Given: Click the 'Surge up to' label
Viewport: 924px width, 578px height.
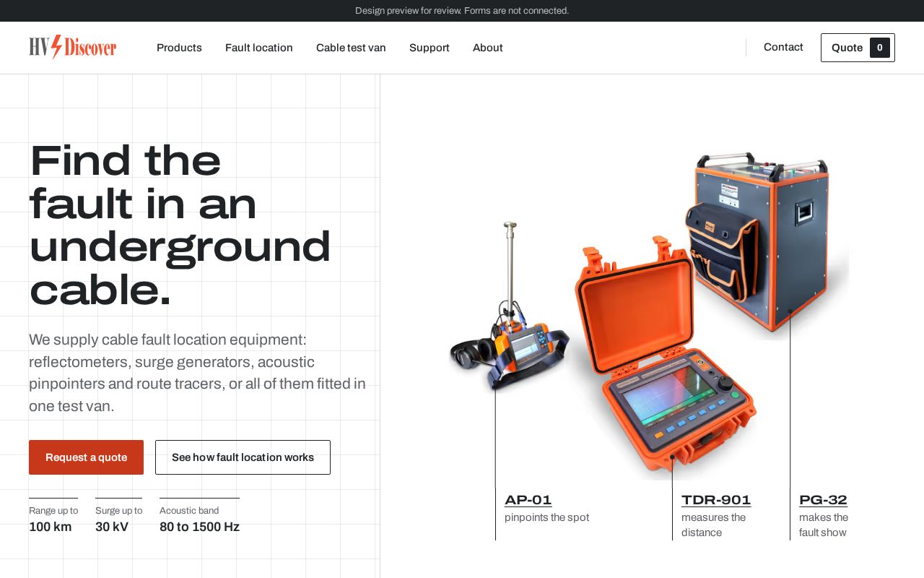Looking at the screenshot, I should coord(118,511).
